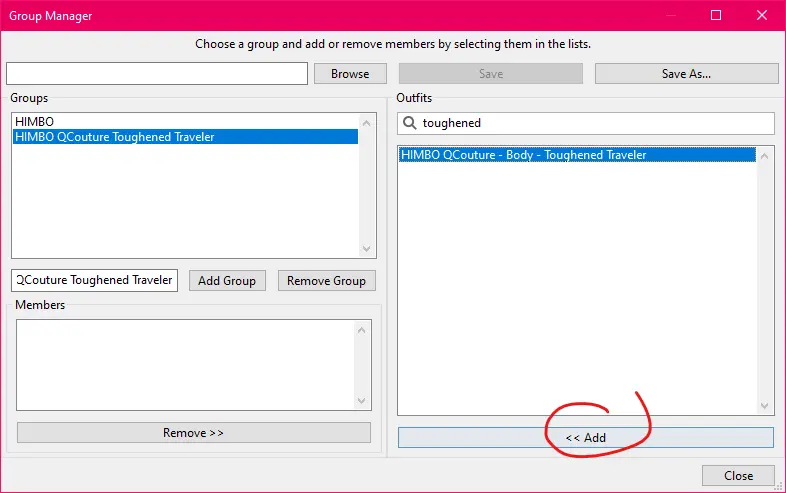The width and height of the screenshot is (786, 493).
Task: Click the outfits search field containing toughened
Action: pyautogui.click(x=585, y=123)
